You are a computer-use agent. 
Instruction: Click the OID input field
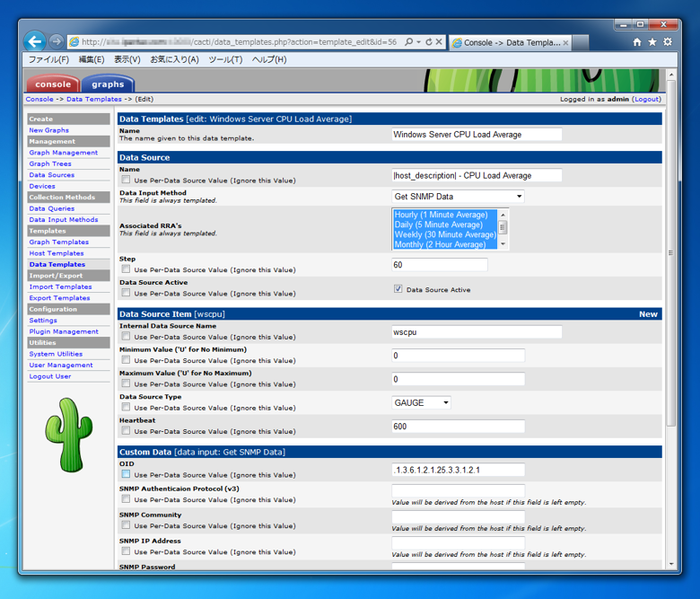(458, 470)
